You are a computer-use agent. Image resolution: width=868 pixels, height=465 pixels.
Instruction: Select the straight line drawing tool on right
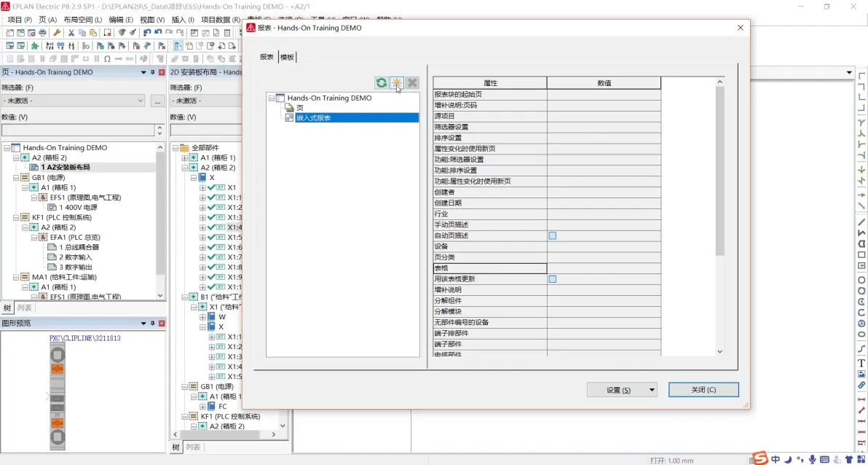click(x=861, y=222)
